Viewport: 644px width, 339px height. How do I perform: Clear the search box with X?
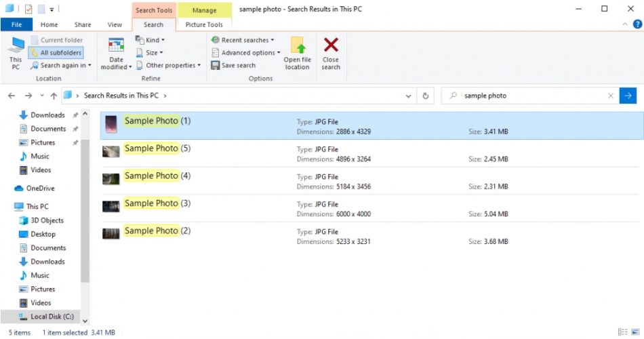pos(611,96)
